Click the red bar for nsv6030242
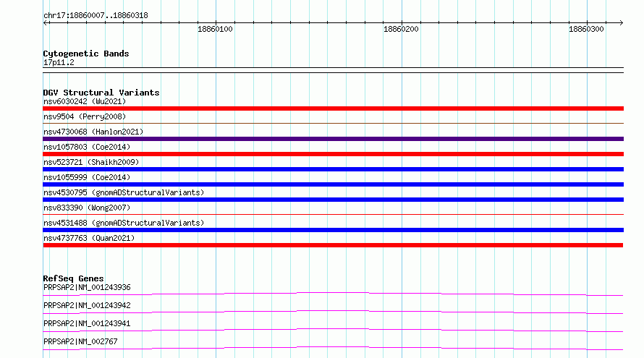The width and height of the screenshot is (644, 358). [x=333, y=108]
